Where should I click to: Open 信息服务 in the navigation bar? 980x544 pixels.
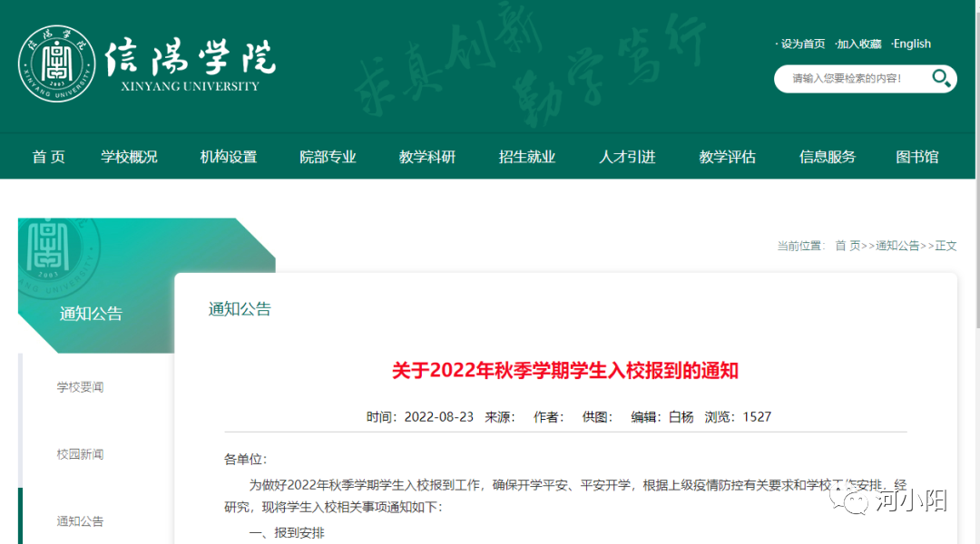click(x=827, y=157)
